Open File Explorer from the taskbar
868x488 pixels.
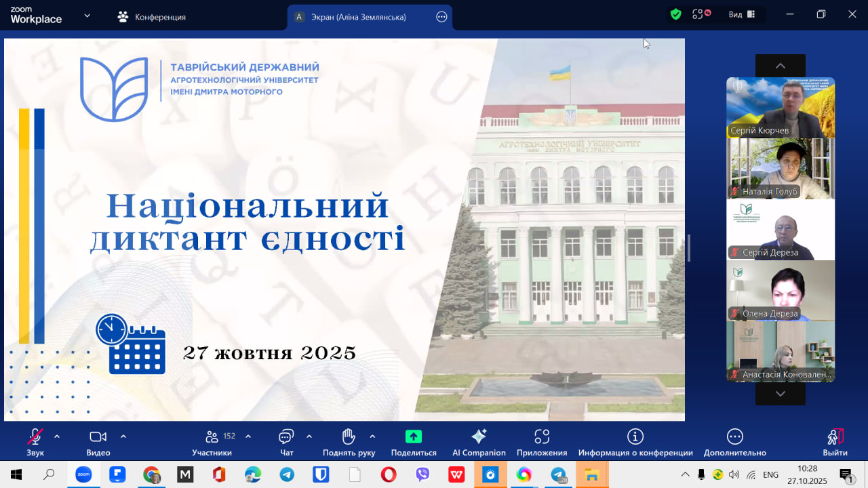click(x=592, y=474)
